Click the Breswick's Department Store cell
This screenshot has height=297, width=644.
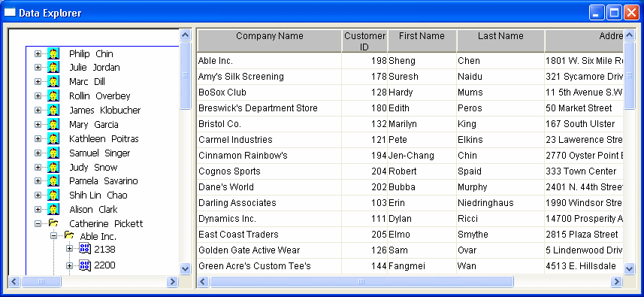click(x=270, y=108)
